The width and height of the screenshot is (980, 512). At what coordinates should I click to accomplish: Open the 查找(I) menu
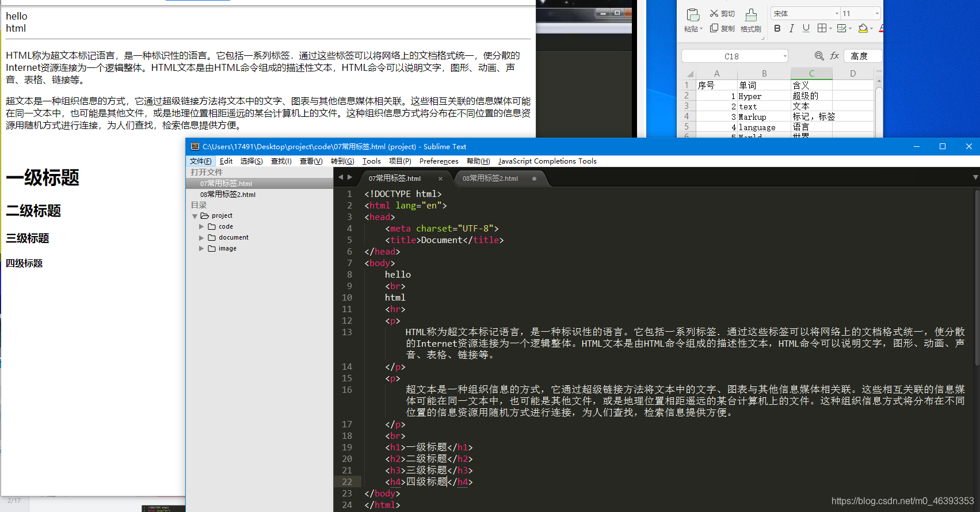point(281,161)
